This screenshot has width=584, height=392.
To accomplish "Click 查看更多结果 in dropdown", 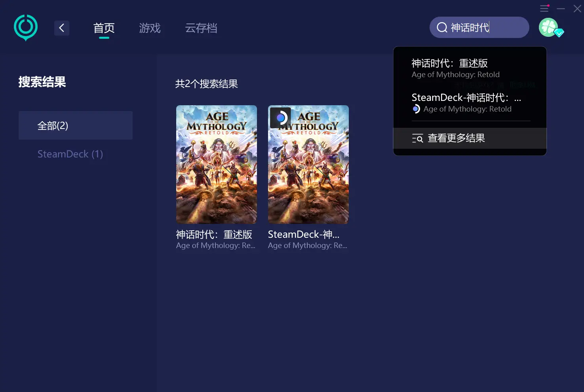I will [470, 138].
